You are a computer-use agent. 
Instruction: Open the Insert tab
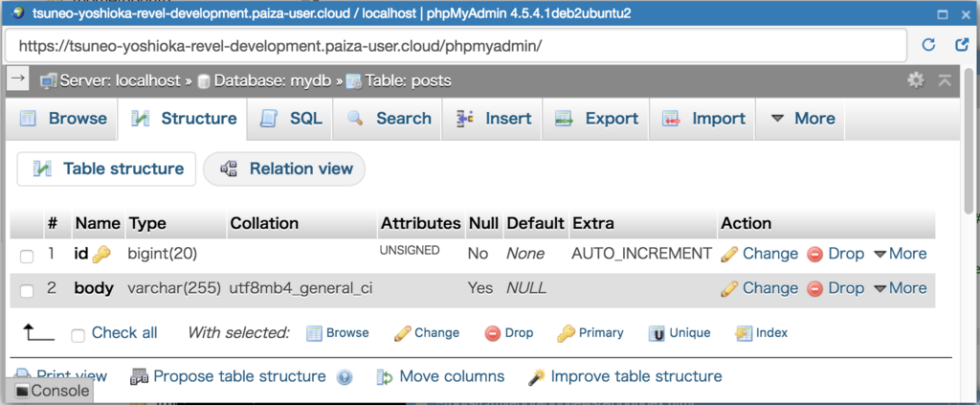(x=493, y=119)
